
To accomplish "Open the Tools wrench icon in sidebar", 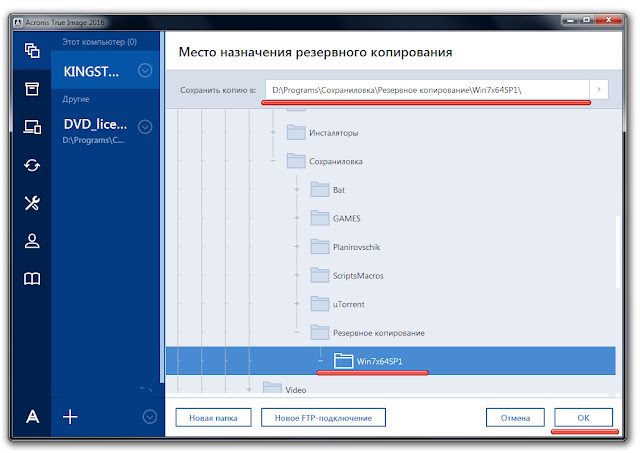I will pyautogui.click(x=32, y=203).
